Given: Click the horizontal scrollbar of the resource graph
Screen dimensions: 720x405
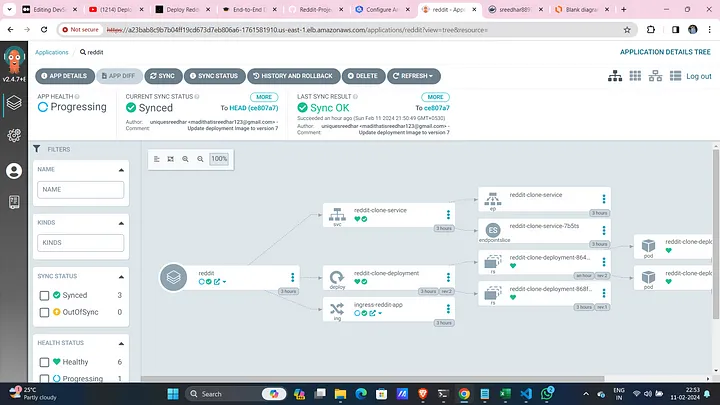Looking at the screenshot, I should pos(372,379).
